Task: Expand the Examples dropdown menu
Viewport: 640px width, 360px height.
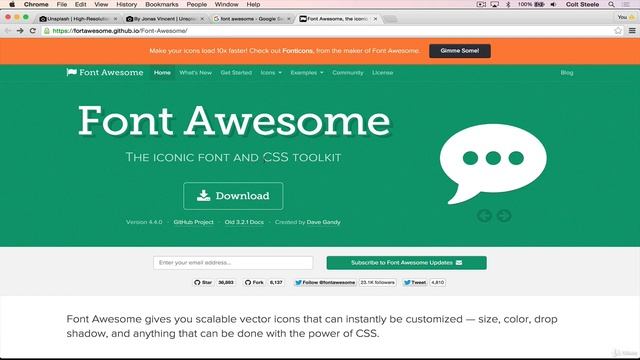Action: [307, 73]
